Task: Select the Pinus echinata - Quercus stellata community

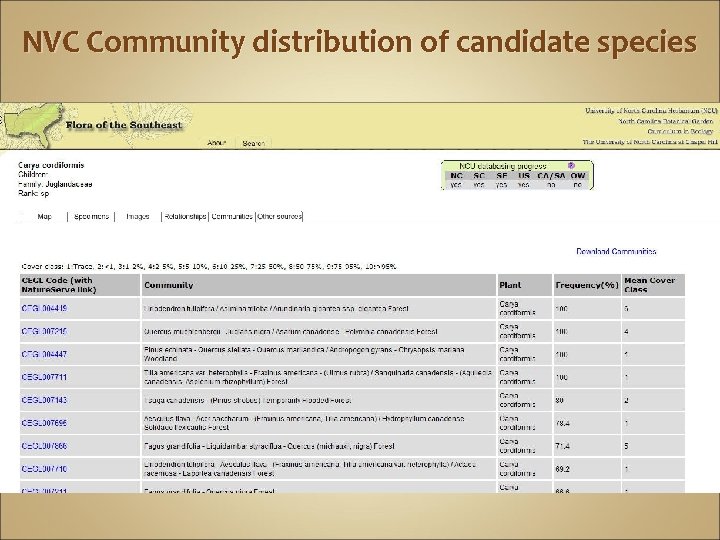Action: 304,354
